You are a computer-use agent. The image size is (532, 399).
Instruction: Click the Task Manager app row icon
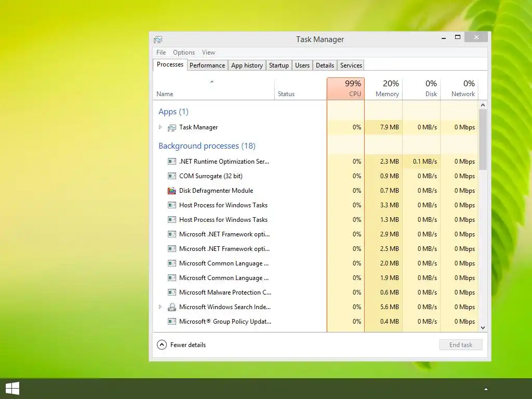172,128
